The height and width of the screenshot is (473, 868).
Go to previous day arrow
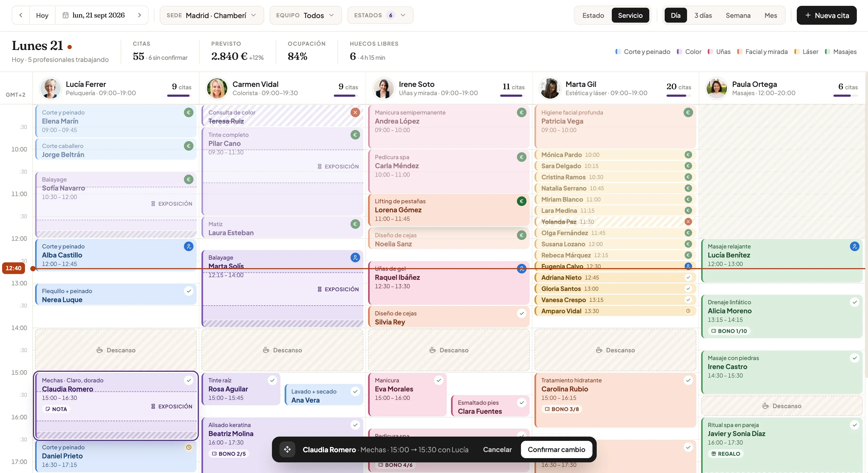[x=21, y=15]
